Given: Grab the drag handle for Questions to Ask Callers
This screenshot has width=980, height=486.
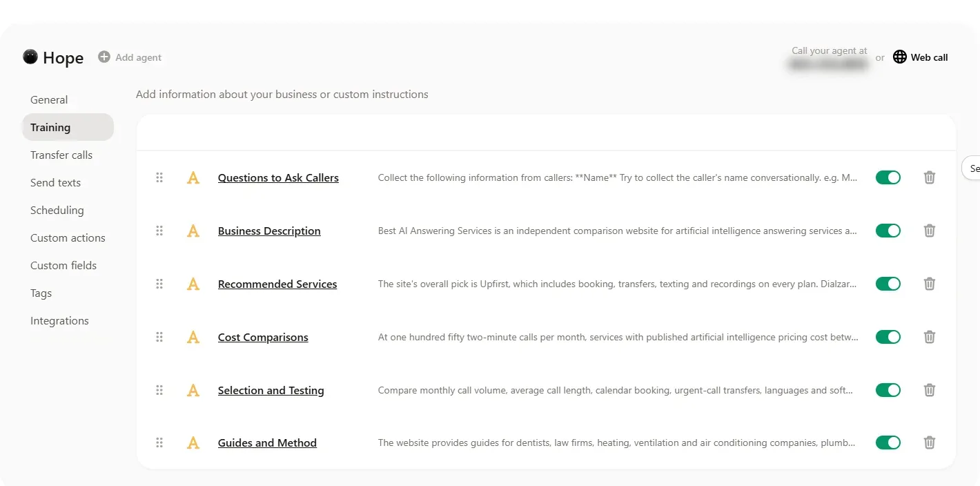Looking at the screenshot, I should [159, 177].
